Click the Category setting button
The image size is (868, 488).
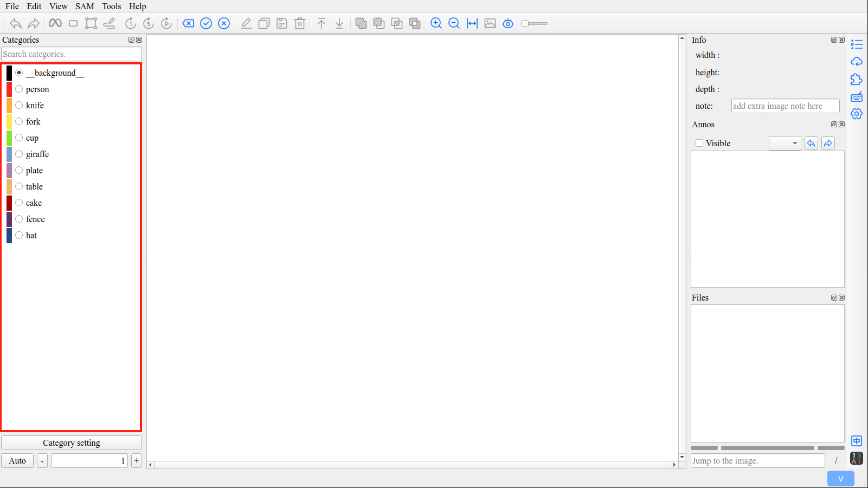(x=72, y=443)
